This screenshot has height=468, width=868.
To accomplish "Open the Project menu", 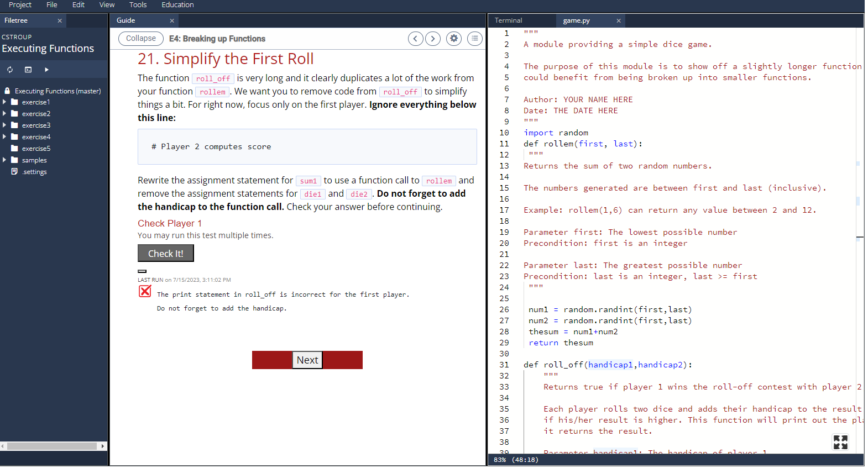I will (x=20, y=5).
